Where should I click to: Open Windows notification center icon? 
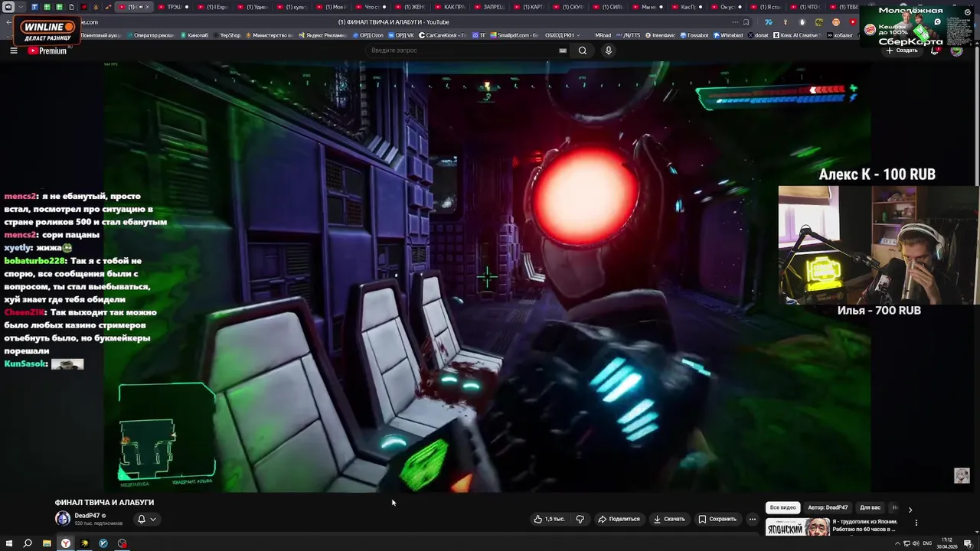968,543
